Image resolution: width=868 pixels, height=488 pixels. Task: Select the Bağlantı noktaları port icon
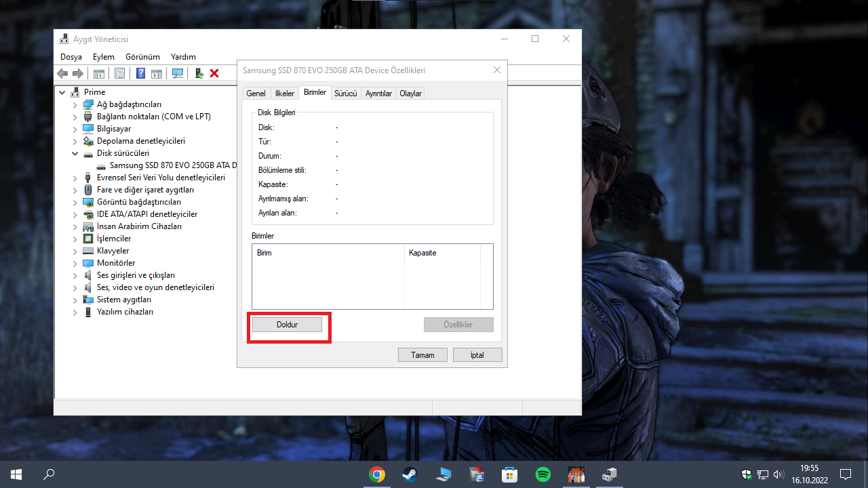pyautogui.click(x=88, y=117)
